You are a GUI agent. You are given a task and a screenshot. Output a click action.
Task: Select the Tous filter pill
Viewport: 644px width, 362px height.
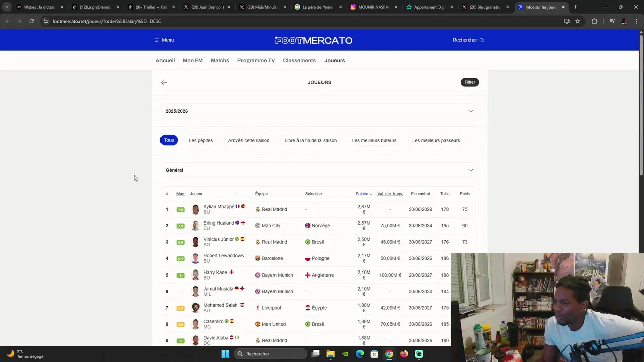[169, 140]
